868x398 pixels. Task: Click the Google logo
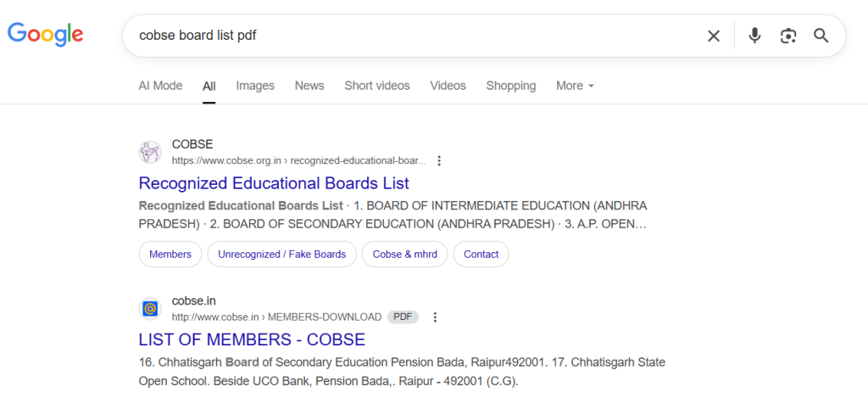[x=46, y=35]
